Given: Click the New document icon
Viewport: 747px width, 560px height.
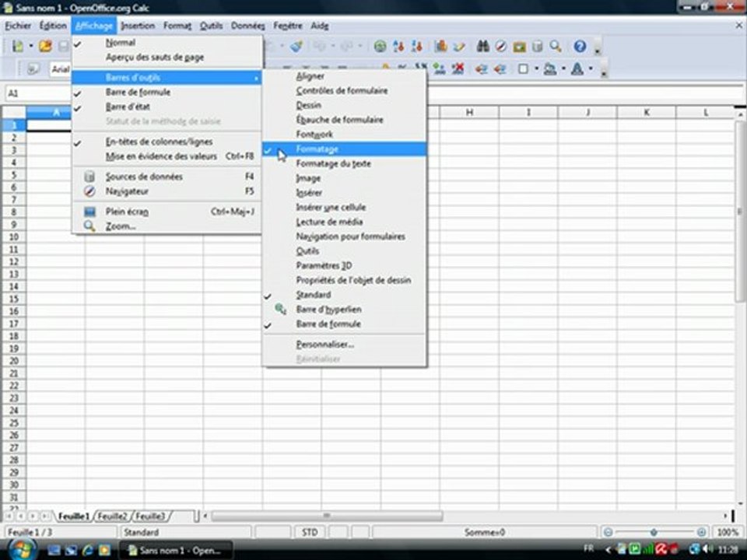Looking at the screenshot, I should [18, 46].
